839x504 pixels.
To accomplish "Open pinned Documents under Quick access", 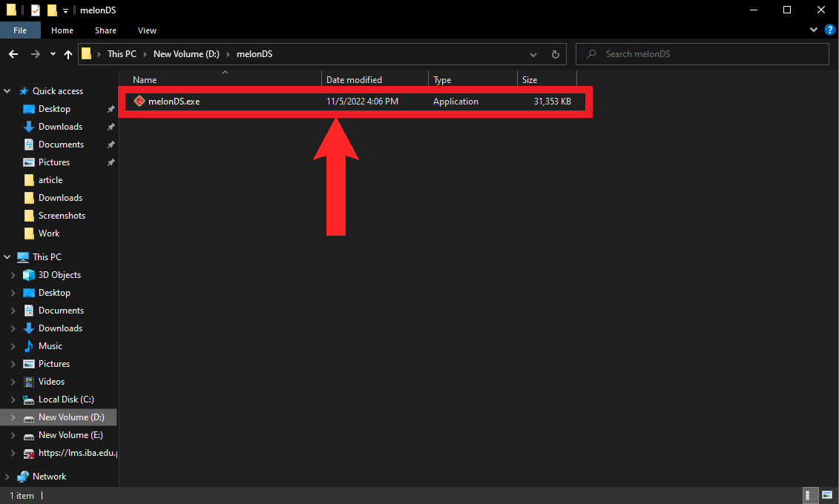I will pyautogui.click(x=61, y=145).
